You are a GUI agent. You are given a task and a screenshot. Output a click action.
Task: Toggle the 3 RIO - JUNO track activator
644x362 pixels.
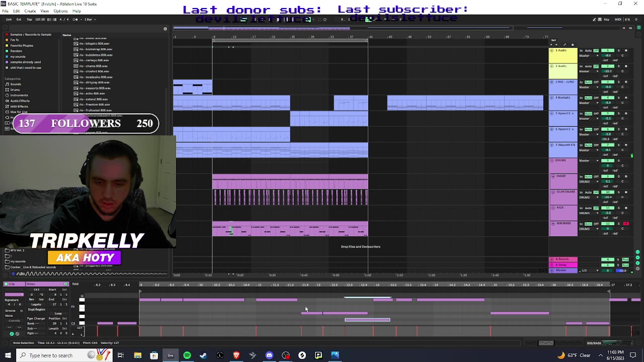tap(608, 82)
